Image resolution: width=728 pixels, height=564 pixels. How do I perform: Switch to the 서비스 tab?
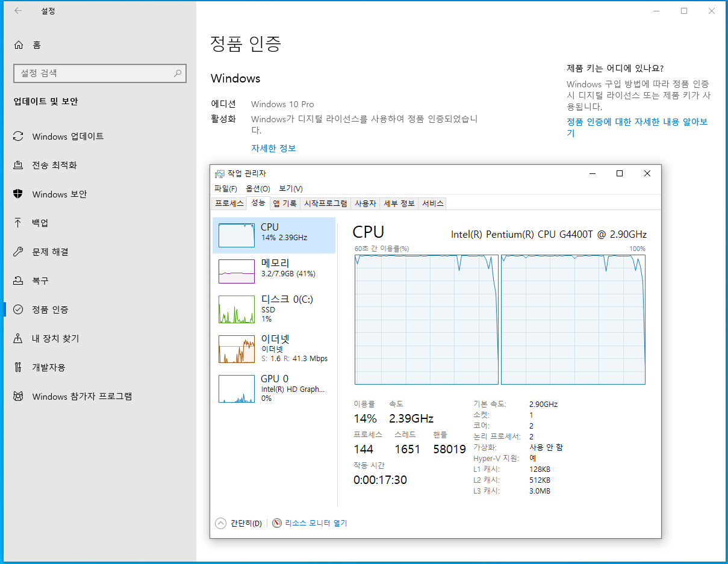tap(433, 203)
